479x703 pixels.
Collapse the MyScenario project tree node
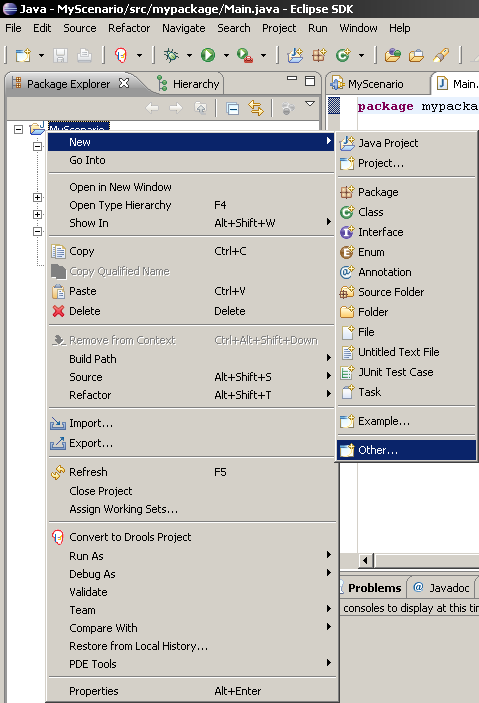[18, 130]
